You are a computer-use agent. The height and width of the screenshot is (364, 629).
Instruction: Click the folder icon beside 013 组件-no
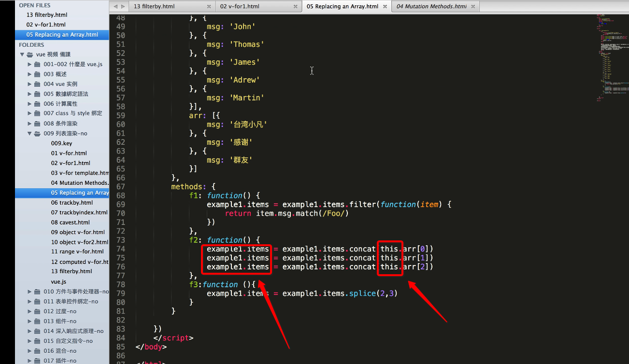37,321
